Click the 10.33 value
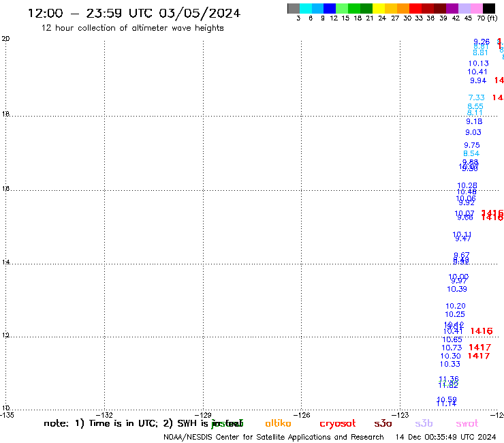The width and height of the screenshot is (504, 443). (x=450, y=364)
